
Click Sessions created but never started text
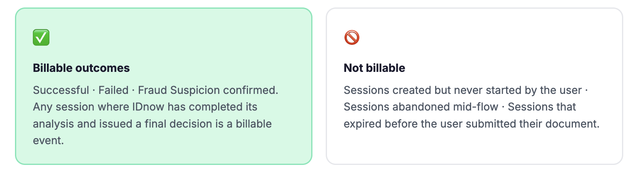click(x=425, y=90)
